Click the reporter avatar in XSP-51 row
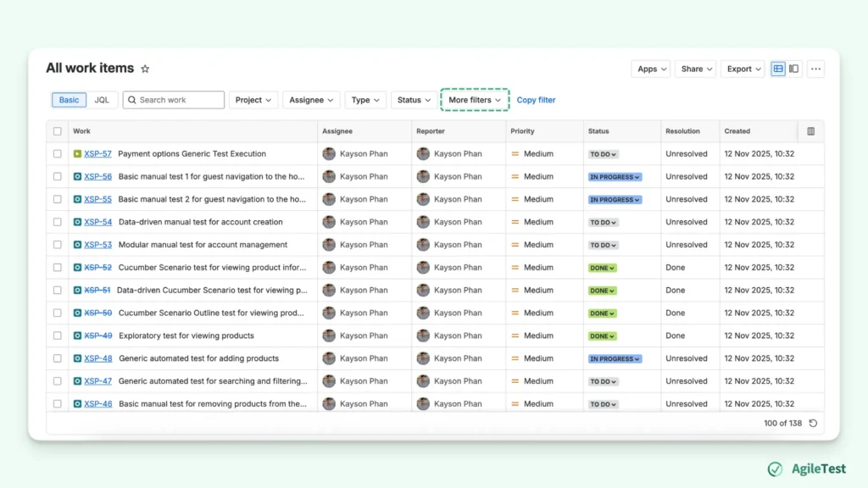868x488 pixels. [423, 290]
